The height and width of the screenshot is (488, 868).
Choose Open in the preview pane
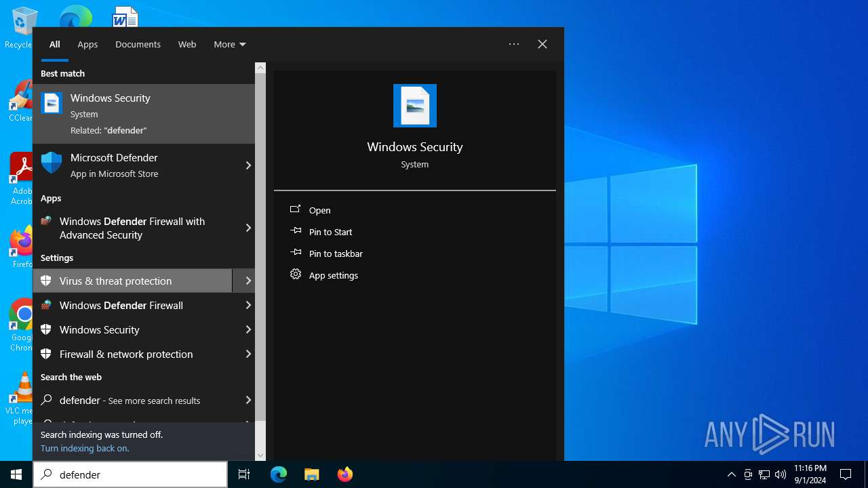tap(320, 210)
